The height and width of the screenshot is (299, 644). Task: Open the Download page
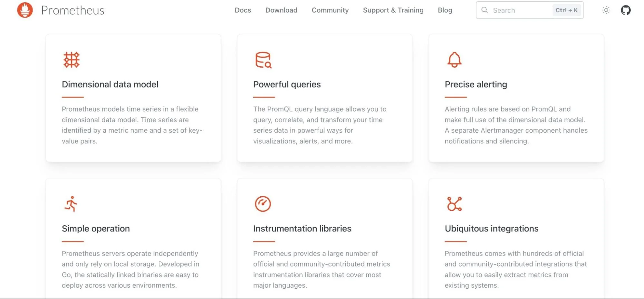281,10
